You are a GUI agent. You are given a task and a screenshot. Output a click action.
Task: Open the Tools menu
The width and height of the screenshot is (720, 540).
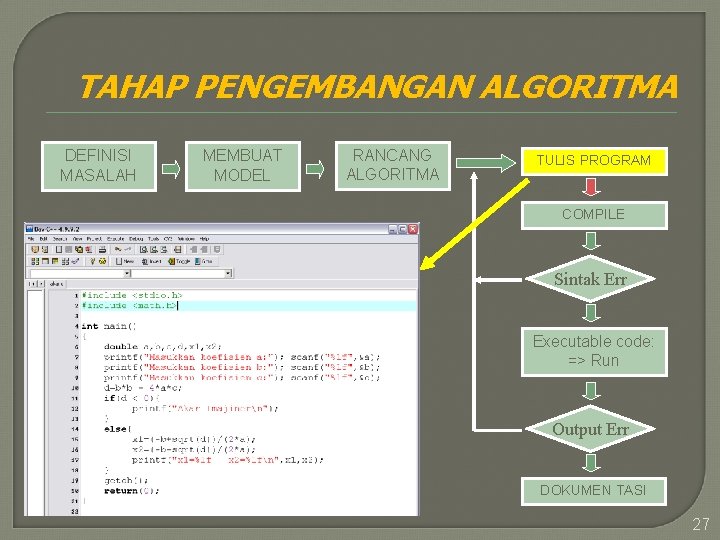click(x=153, y=239)
